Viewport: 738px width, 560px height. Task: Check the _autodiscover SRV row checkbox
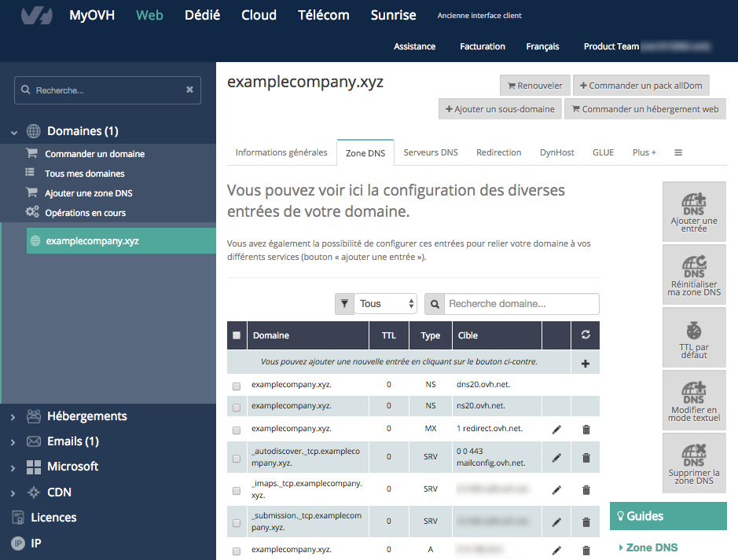pyautogui.click(x=237, y=459)
